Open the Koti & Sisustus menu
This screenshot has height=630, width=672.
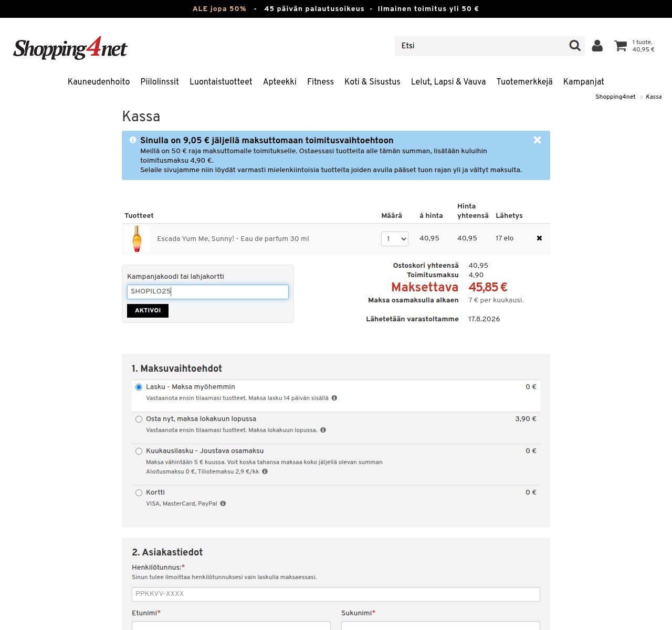pyautogui.click(x=372, y=81)
